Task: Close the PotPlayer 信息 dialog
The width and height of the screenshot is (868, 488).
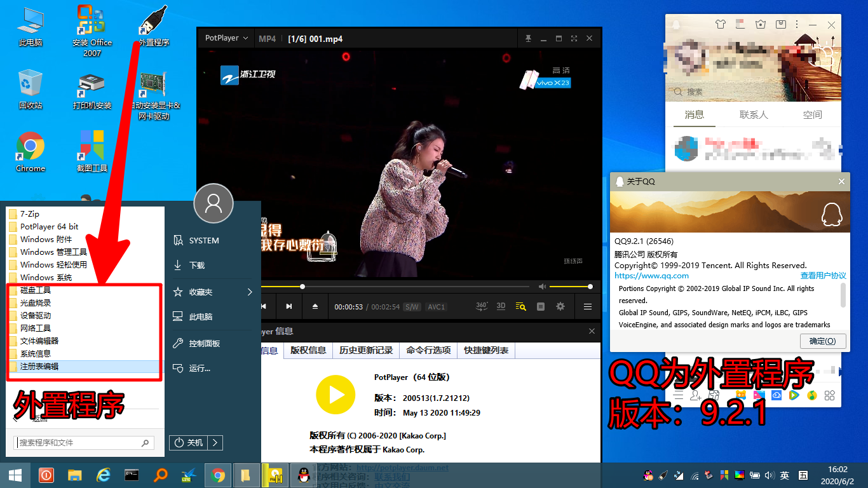Action: (x=592, y=331)
